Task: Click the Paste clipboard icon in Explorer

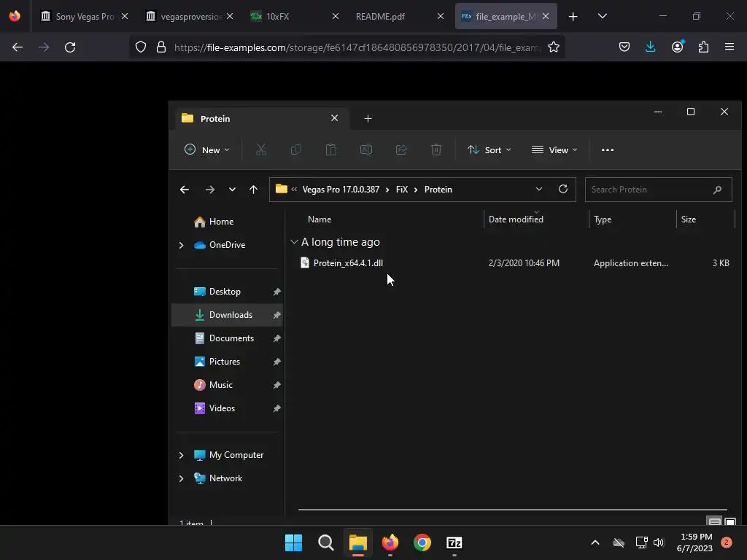Action: tap(331, 150)
